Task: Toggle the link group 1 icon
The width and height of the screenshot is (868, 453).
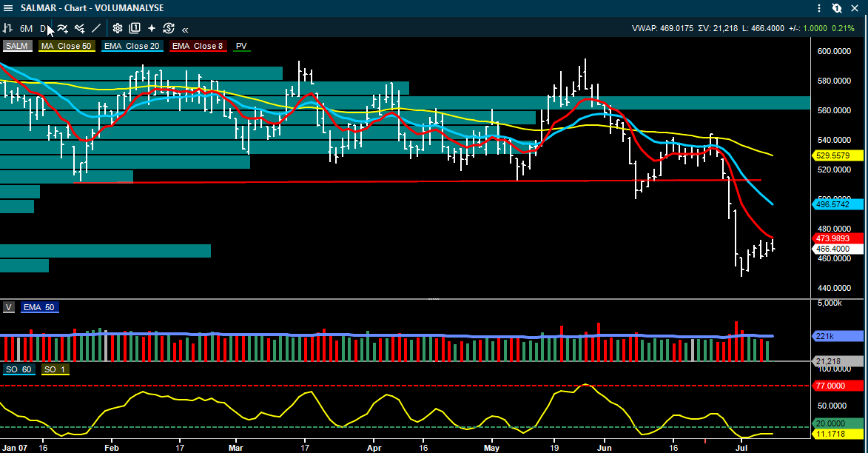Action: pos(837,7)
